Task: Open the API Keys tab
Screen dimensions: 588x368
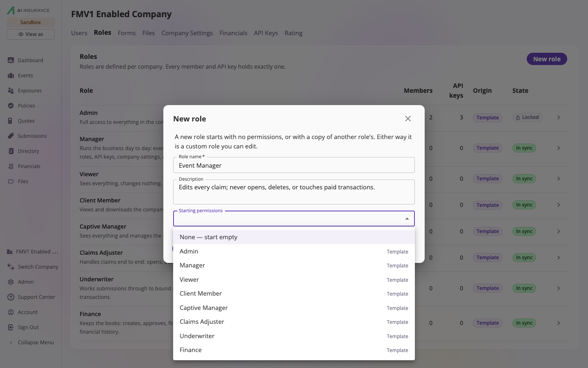Action: (266, 33)
